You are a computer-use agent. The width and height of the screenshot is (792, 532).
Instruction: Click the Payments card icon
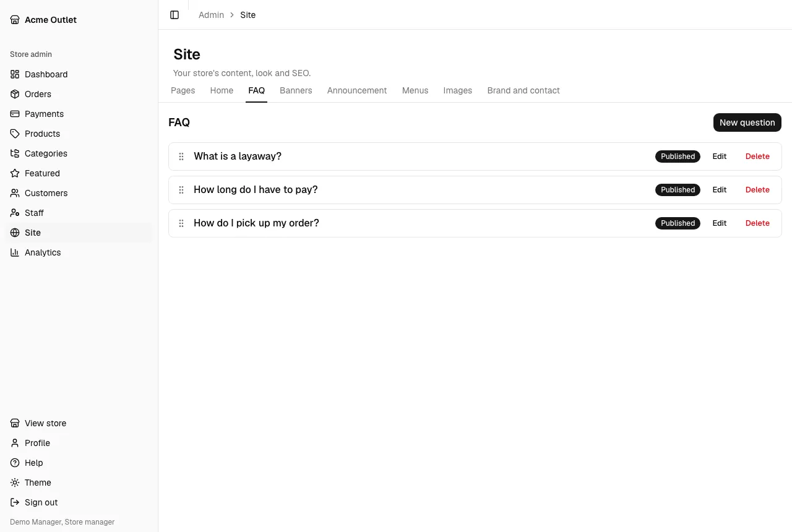15,114
